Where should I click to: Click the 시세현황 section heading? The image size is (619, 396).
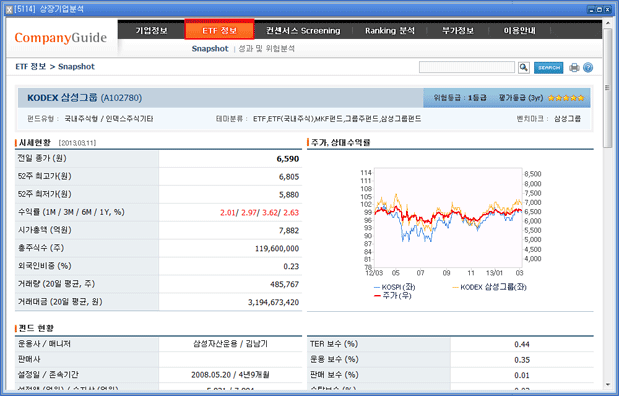click(35, 143)
